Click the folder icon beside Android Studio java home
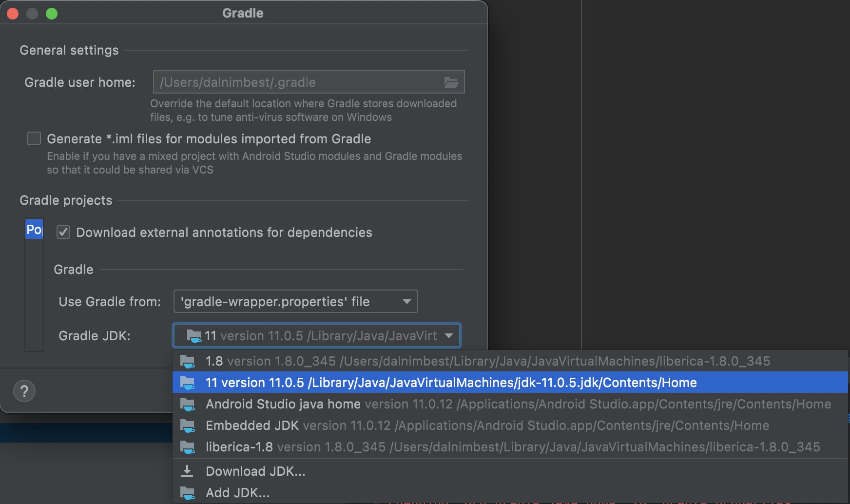The width and height of the screenshot is (850, 504). pyautogui.click(x=188, y=405)
